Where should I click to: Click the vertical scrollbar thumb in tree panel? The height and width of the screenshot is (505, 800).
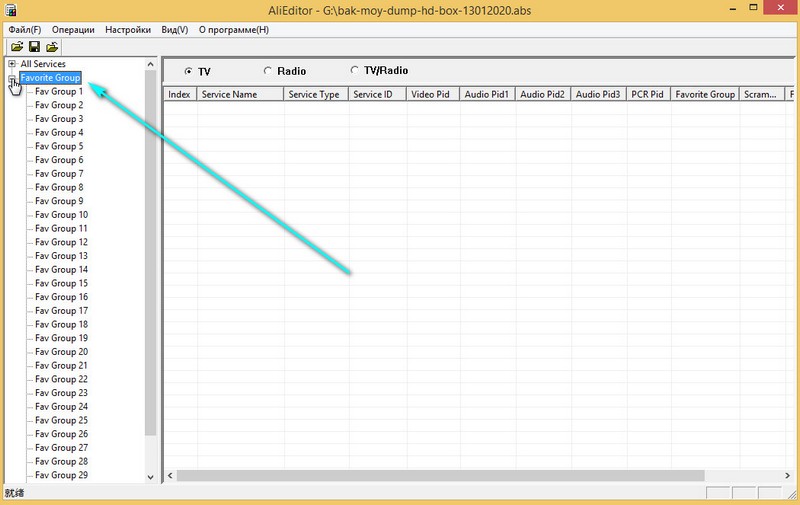(151, 253)
